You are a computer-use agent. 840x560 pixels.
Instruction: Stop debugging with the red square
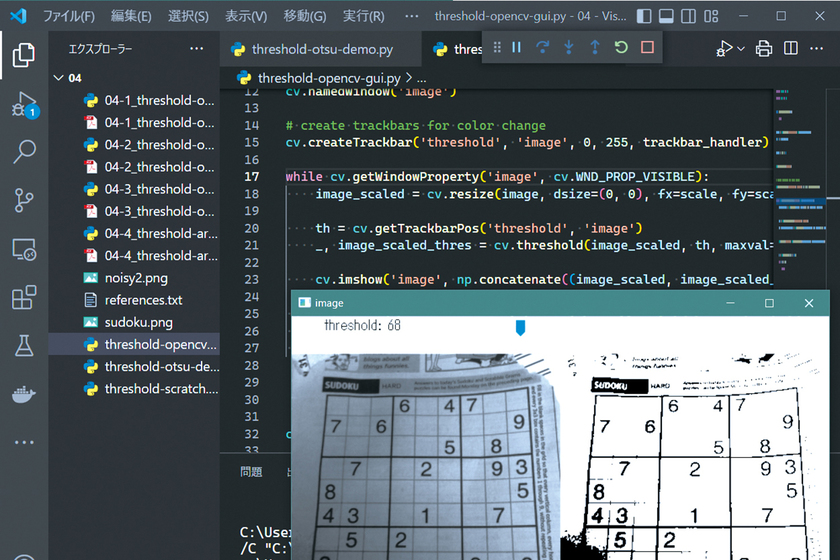(647, 47)
